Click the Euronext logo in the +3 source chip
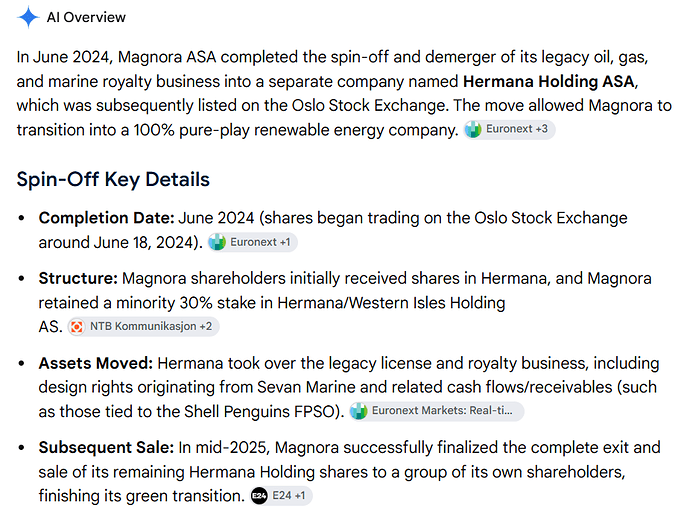The height and width of the screenshot is (517, 690). pyautogui.click(x=473, y=129)
